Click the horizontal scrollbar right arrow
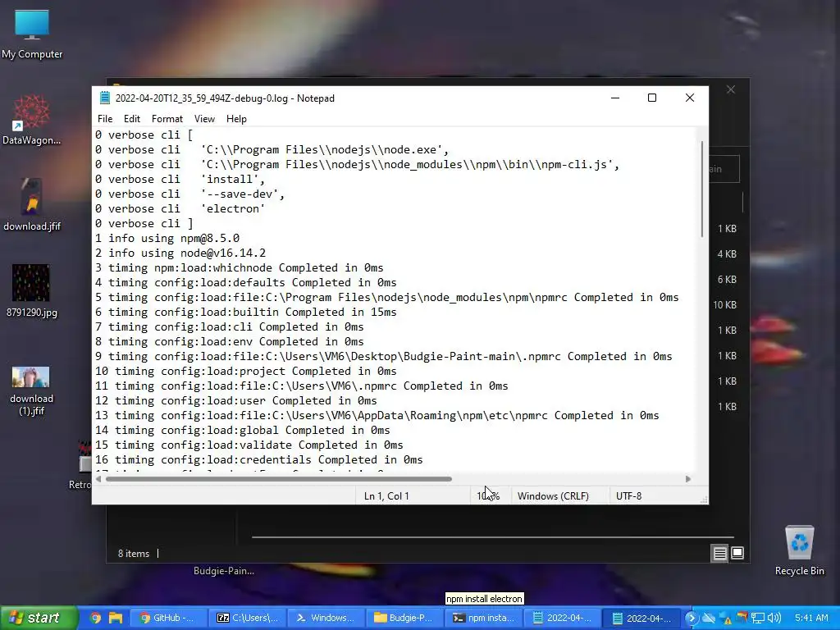840x630 pixels. point(688,479)
